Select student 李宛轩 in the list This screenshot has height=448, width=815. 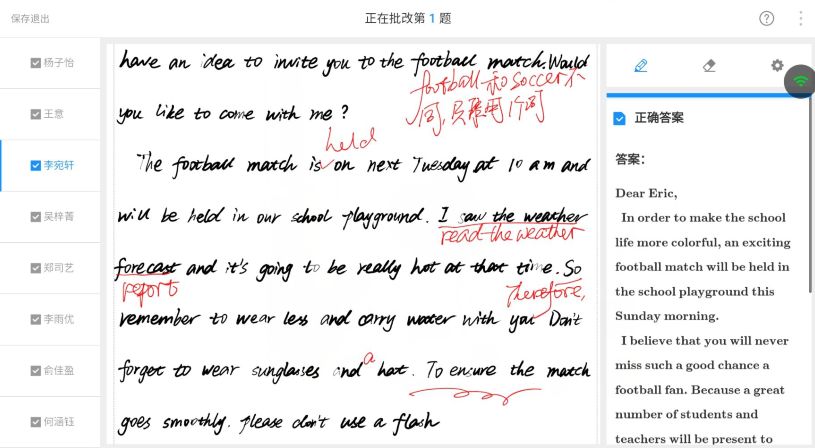coord(59,166)
